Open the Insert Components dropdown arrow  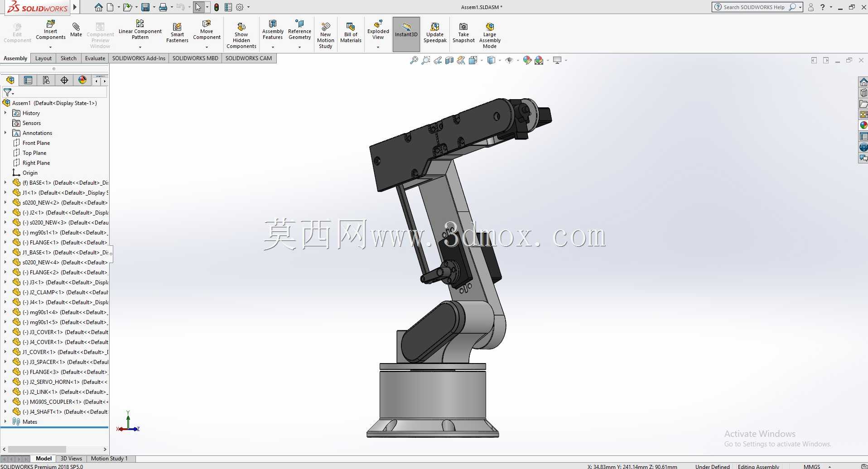[50, 47]
